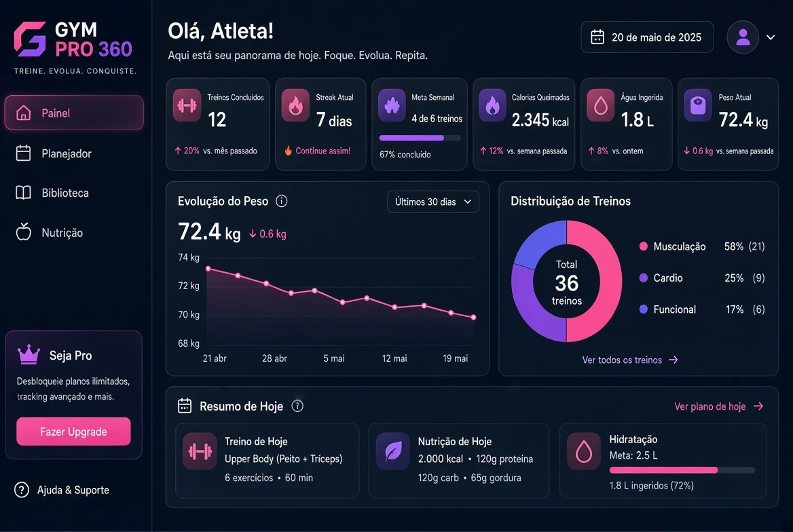This screenshot has height=532, width=793.
Task: Click the dumbbell icon in Treinos Concluídos card
Action: tap(187, 105)
